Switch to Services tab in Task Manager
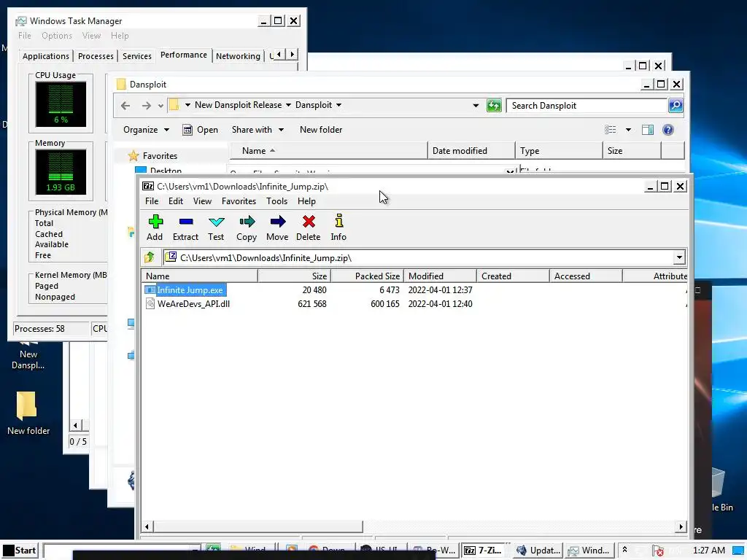 click(136, 56)
